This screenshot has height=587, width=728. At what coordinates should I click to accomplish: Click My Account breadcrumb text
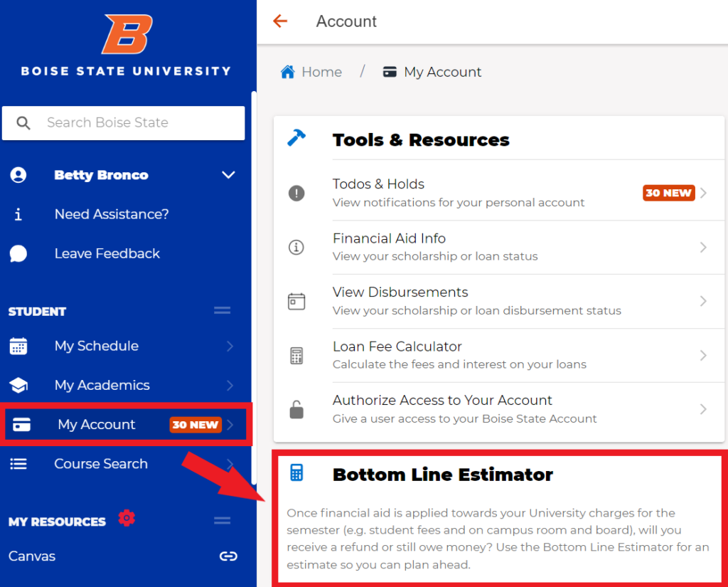[x=442, y=72]
